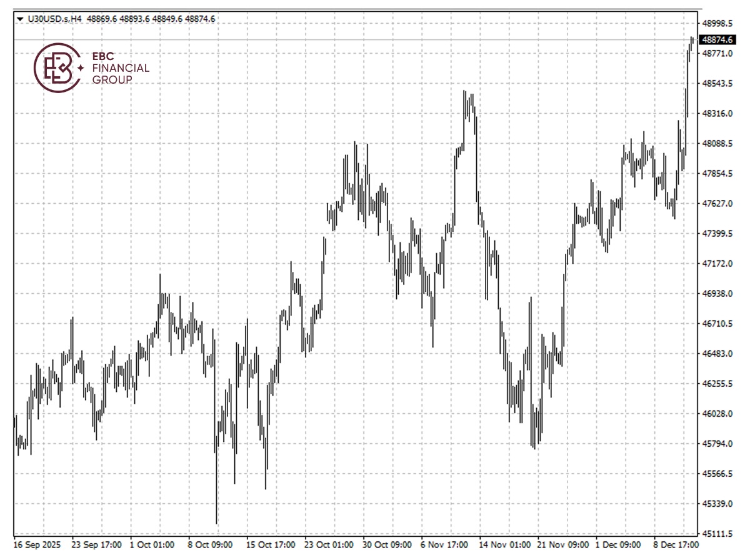Viewport: 750px width, 560px height.
Task: Click the small star in the EBC logo
Action: tap(81, 67)
